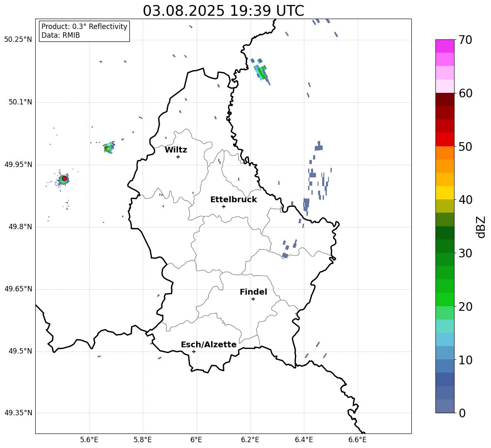Click the 49.5°N latitude label
Viewport: 491px width, 448px height.
(20, 351)
